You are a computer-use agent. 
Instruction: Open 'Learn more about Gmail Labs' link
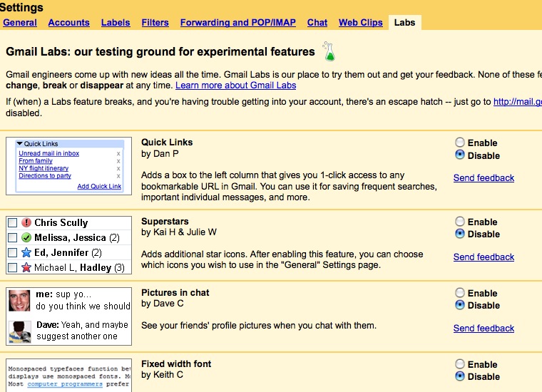[236, 86]
